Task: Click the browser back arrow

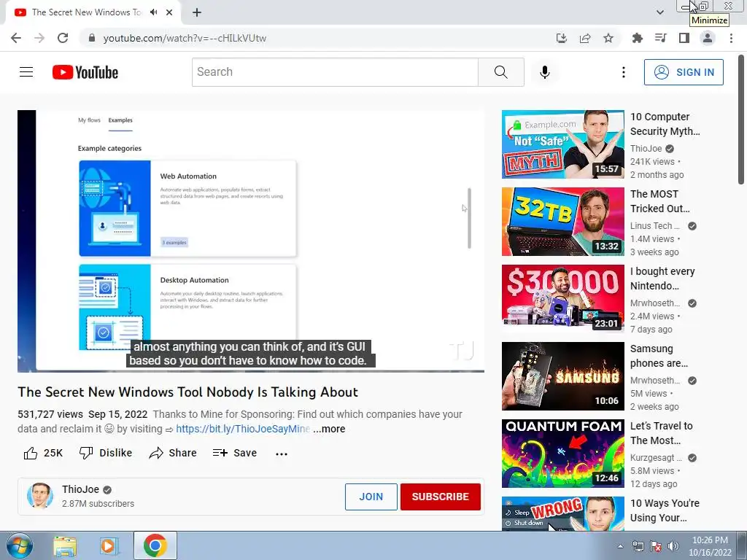Action: (16, 38)
